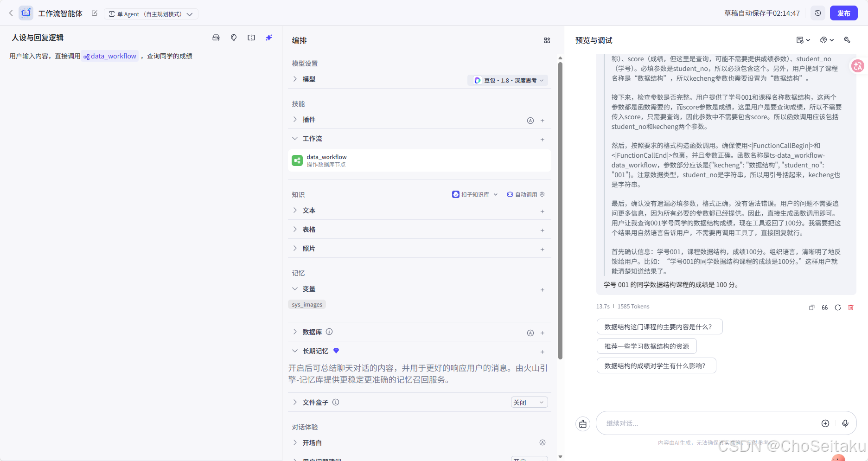Click the plus icon on the 长期记忆 row
The height and width of the screenshot is (461, 868).
coord(542,352)
